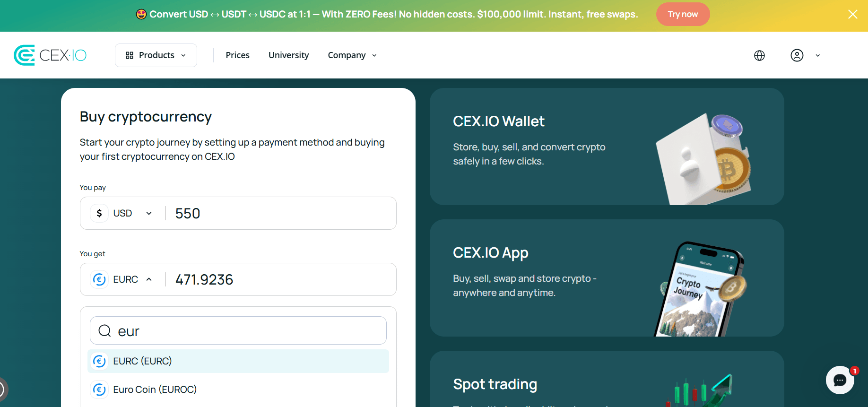
Task: Open the language globe selector
Action: [x=759, y=55]
